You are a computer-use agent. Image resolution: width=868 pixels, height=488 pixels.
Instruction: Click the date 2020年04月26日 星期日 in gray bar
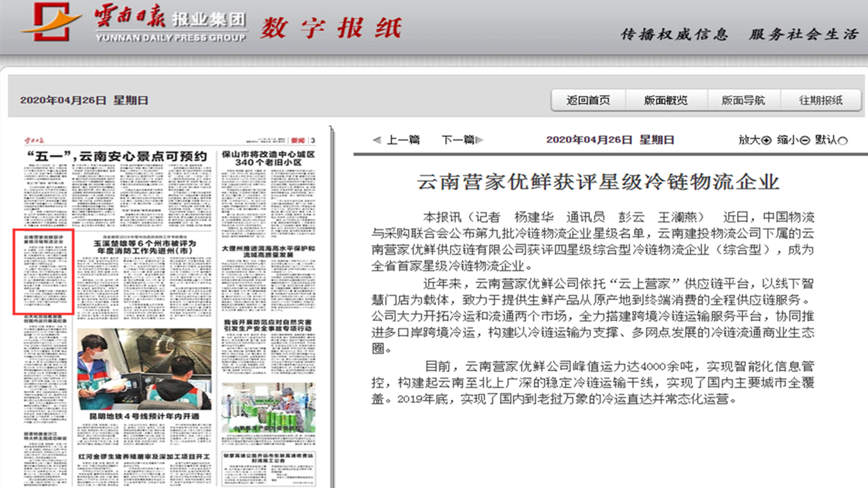coord(84,100)
